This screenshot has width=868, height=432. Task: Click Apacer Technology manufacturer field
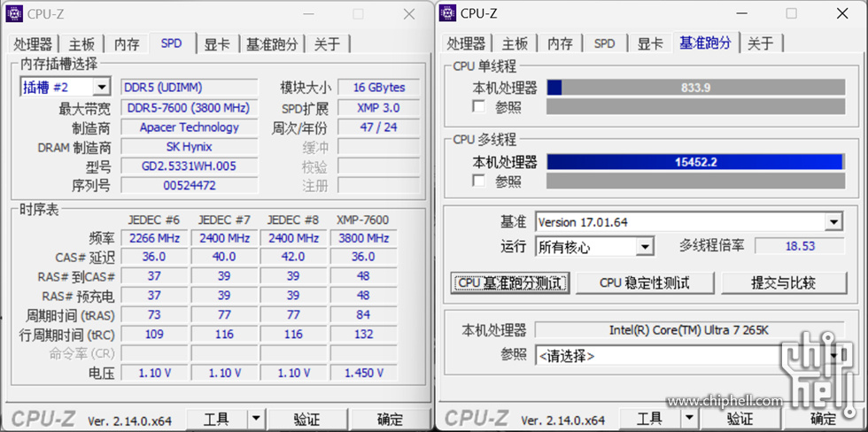pos(190,127)
